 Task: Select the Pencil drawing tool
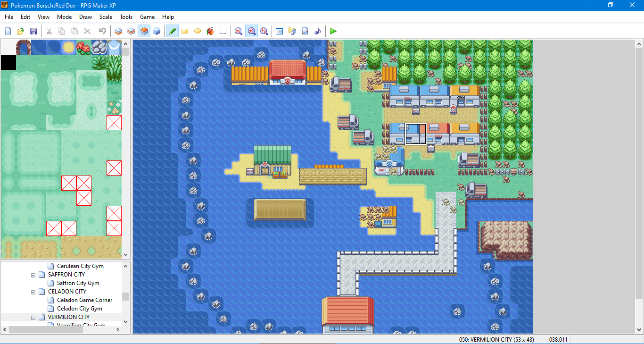[172, 31]
